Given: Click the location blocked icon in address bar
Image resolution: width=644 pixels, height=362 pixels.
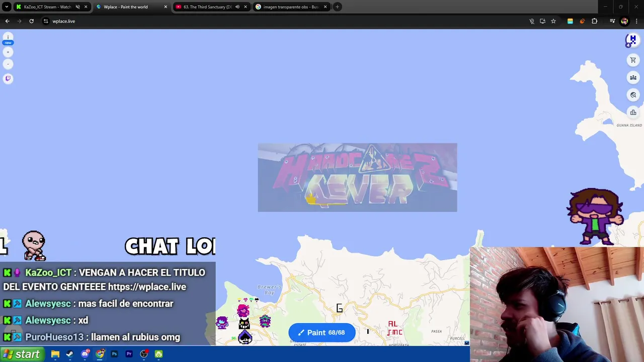Looking at the screenshot, I should pyautogui.click(x=532, y=21).
